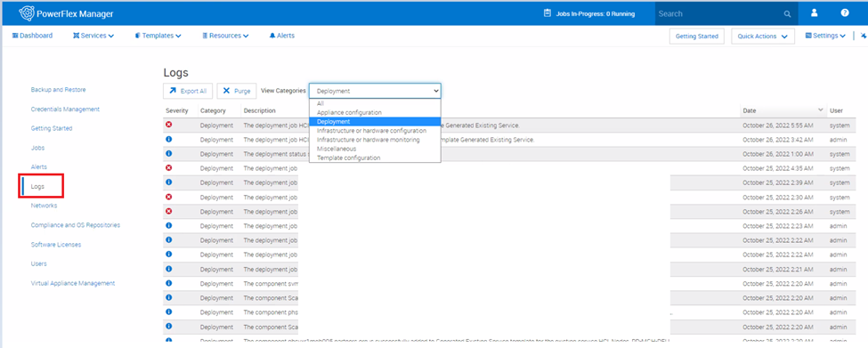Click info icon for October 25 2:21 AM log
The image size is (868, 348).
click(169, 268)
